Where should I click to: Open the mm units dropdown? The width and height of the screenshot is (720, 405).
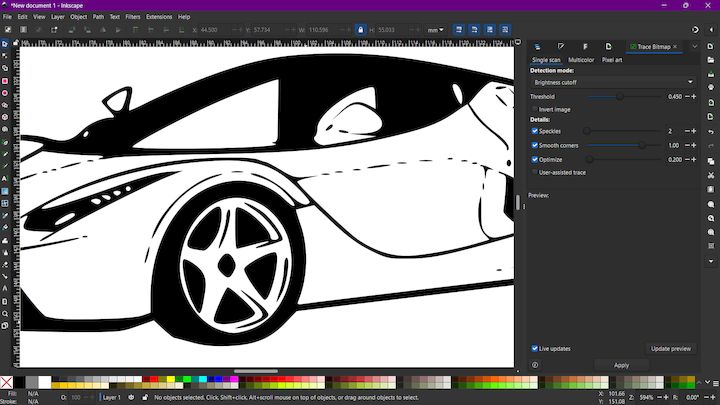(435, 30)
